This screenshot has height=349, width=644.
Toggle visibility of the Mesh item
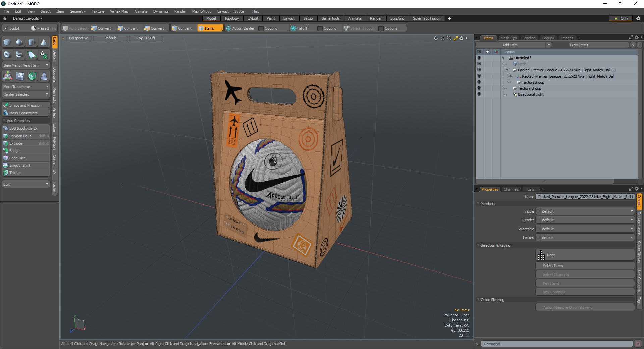tap(479, 64)
